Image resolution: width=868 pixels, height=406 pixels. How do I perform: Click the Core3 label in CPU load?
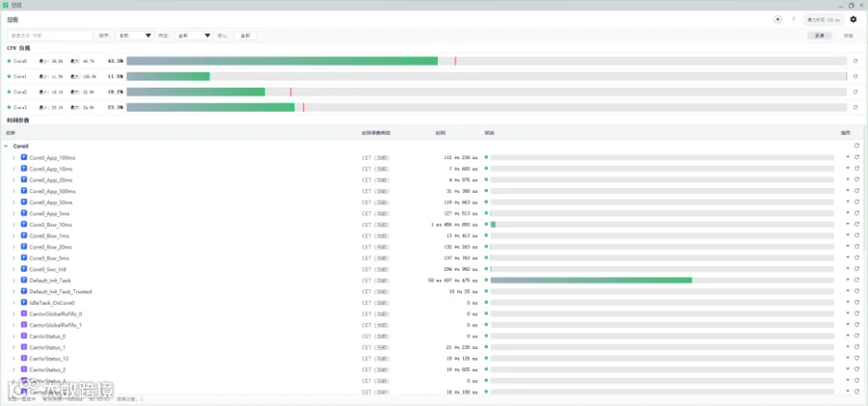point(20,107)
